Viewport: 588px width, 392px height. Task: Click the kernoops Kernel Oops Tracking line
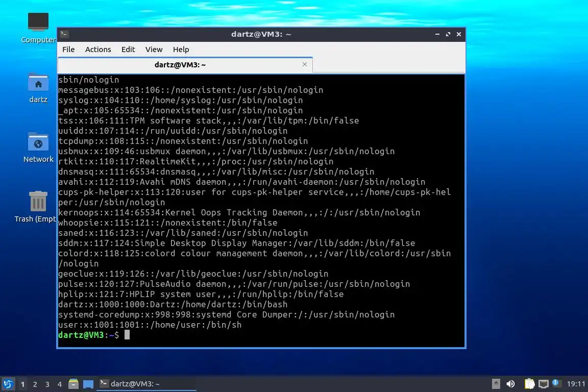tap(239, 212)
